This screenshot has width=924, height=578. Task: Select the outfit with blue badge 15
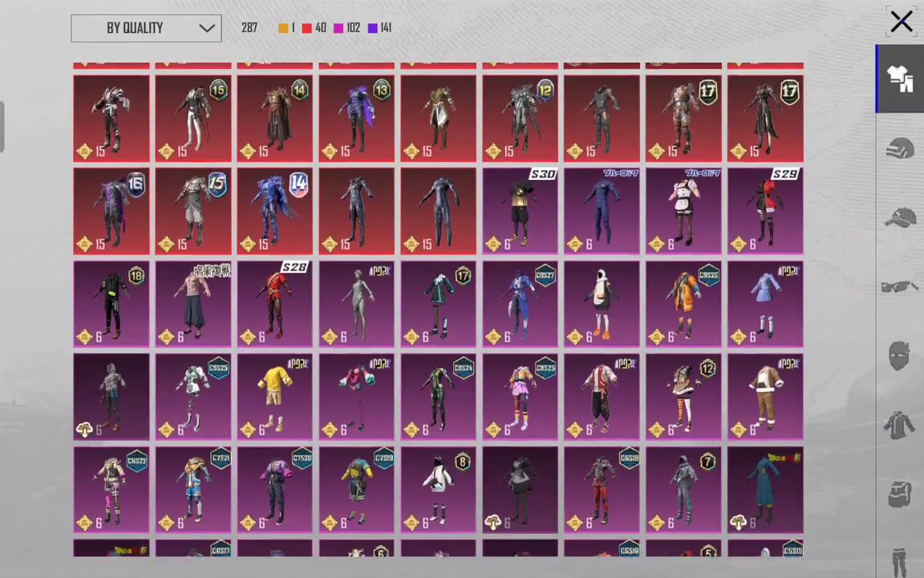click(x=193, y=211)
